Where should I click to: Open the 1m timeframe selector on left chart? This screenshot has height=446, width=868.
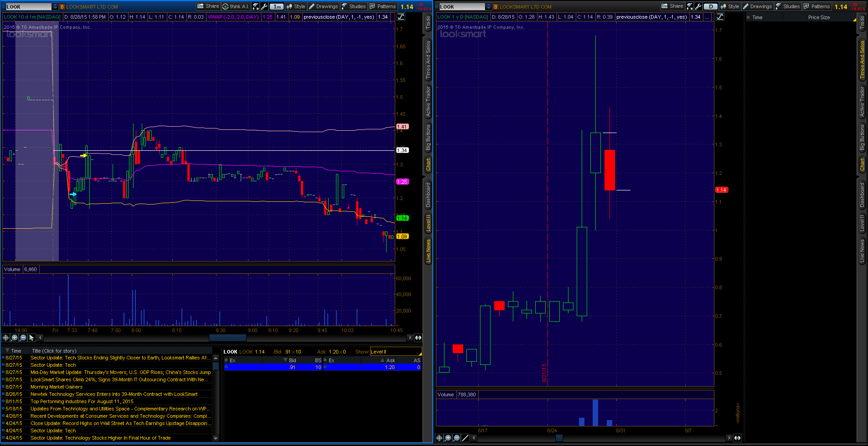click(x=277, y=6)
